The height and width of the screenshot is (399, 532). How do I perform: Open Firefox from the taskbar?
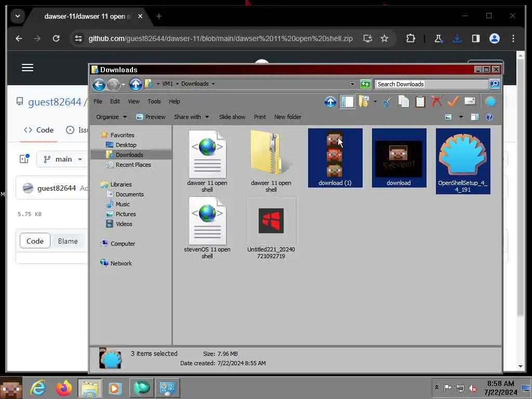coord(64,388)
